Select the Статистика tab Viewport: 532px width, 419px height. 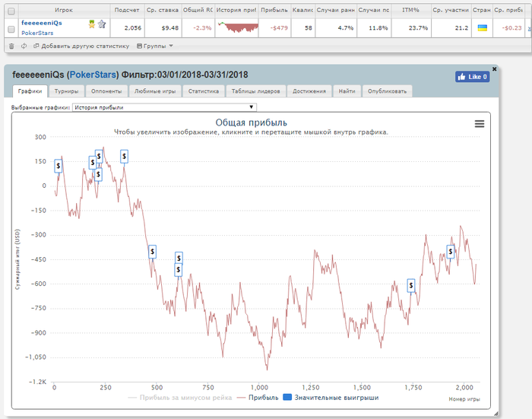pyautogui.click(x=203, y=91)
